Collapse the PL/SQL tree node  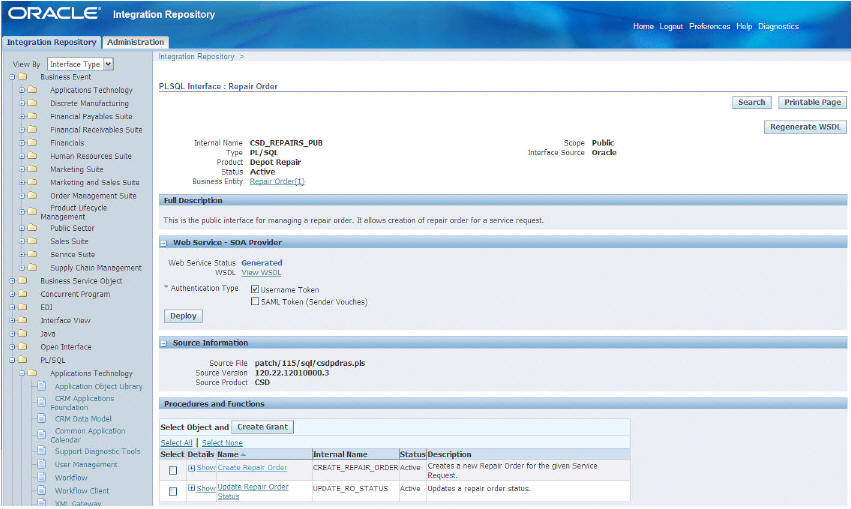(x=12, y=360)
